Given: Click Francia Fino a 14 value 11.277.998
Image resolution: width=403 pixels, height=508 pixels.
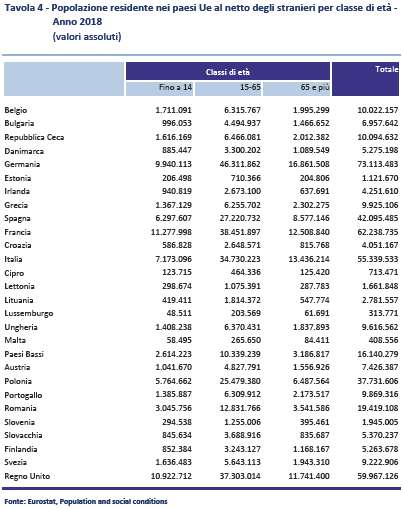Looking at the screenshot, I should (x=171, y=232).
